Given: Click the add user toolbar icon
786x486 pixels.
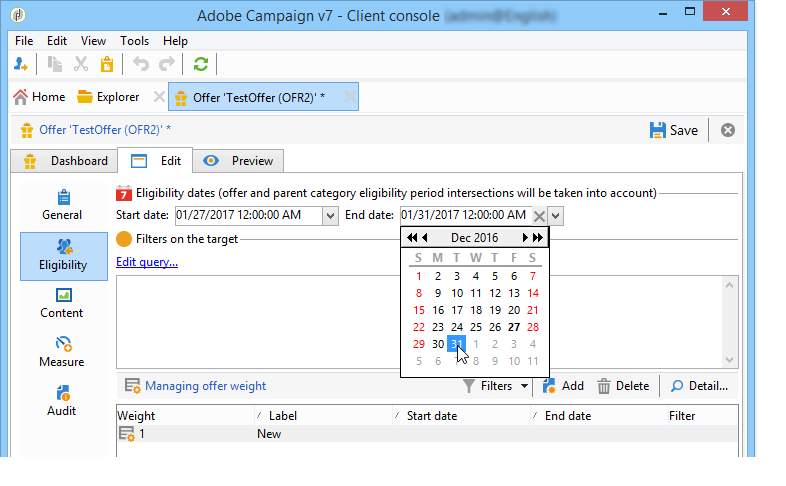Looking at the screenshot, I should pos(21,64).
